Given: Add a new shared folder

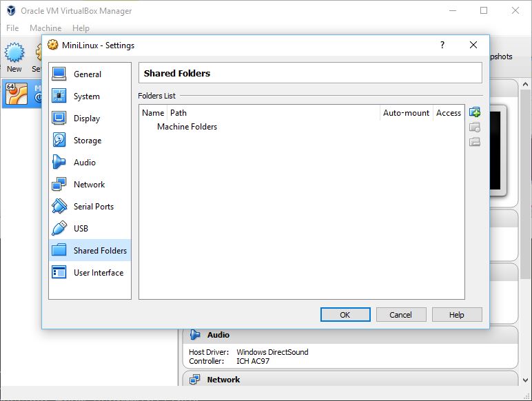Looking at the screenshot, I should pyautogui.click(x=475, y=112).
